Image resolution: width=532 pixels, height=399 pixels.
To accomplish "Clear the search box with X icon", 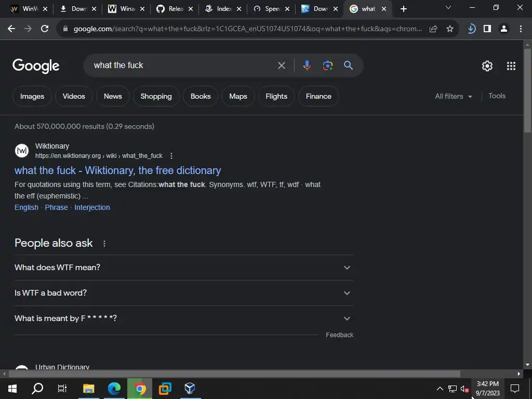I will (281, 65).
